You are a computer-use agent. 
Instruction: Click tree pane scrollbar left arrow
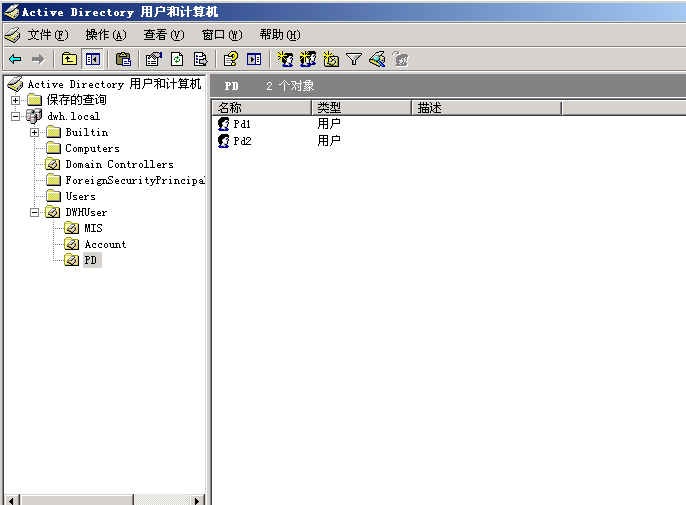coord(12,500)
